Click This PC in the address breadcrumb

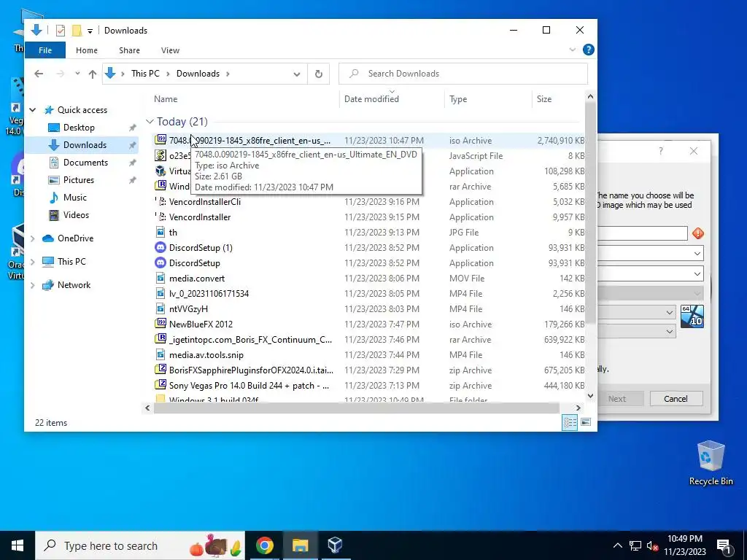point(145,74)
